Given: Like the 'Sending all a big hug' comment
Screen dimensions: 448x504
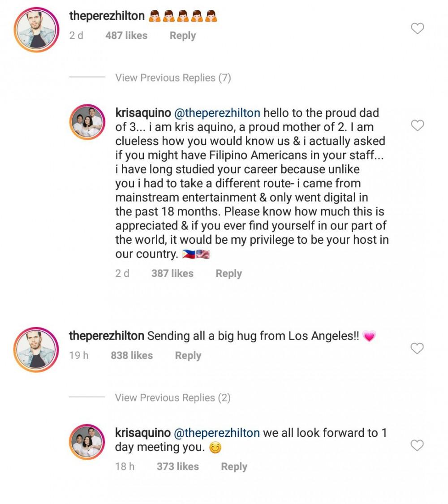Looking at the screenshot, I should 417,349.
